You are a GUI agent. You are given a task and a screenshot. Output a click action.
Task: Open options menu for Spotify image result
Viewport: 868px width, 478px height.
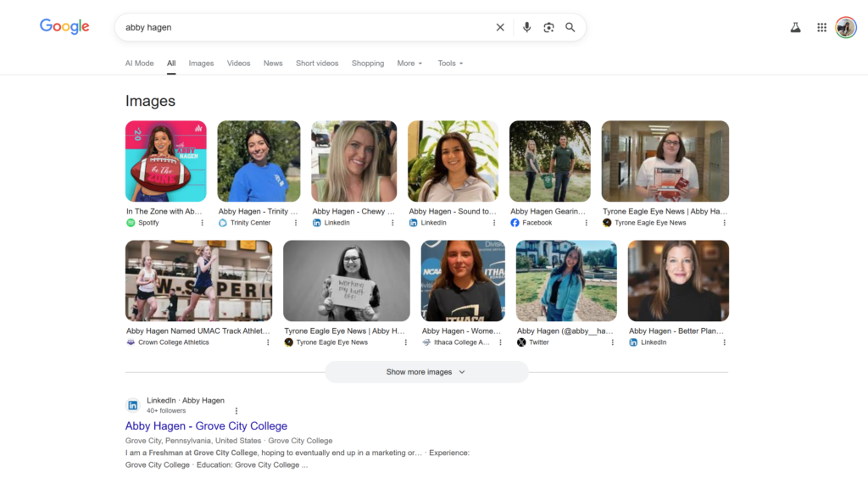click(x=202, y=223)
